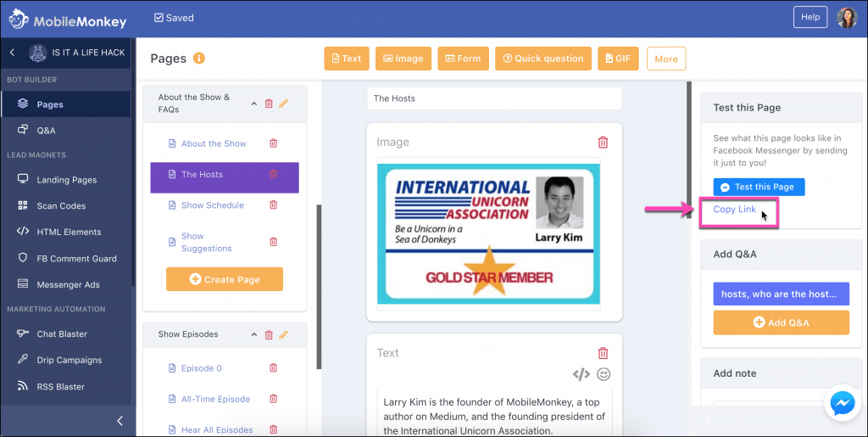Open Pages in the sidebar
This screenshot has height=437, width=868.
[65, 104]
